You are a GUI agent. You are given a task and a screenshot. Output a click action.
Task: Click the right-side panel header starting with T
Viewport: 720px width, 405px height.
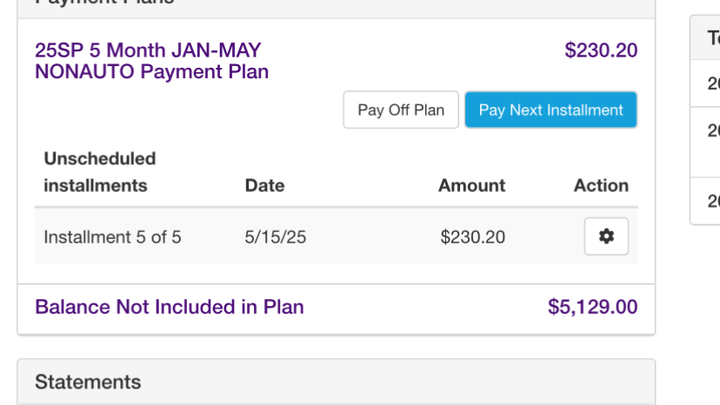pos(706,38)
